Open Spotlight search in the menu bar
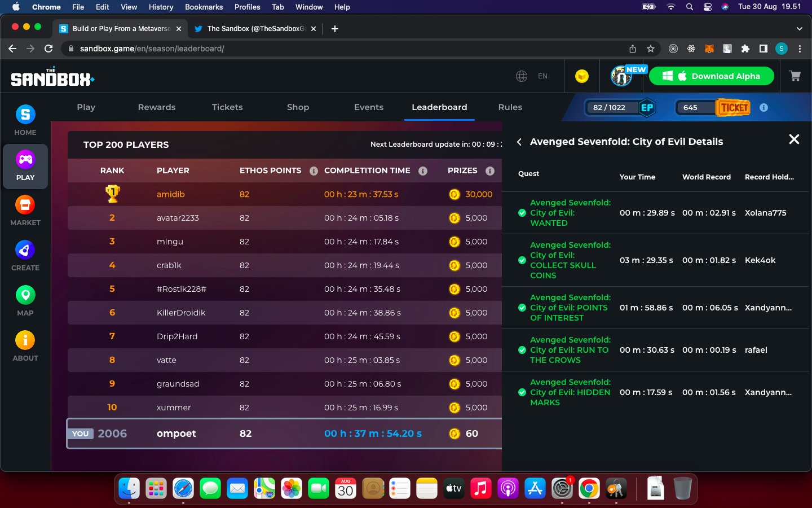Viewport: 812px width, 508px height. pos(689,7)
